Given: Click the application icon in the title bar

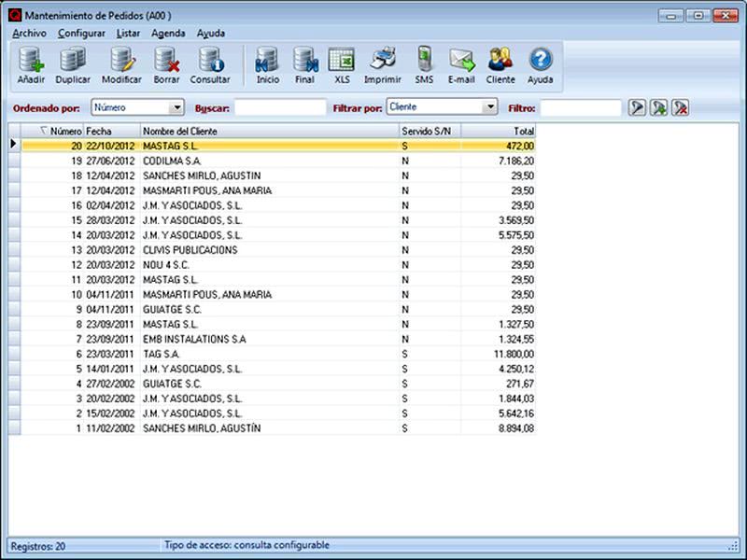Looking at the screenshot, I should pos(15,15).
